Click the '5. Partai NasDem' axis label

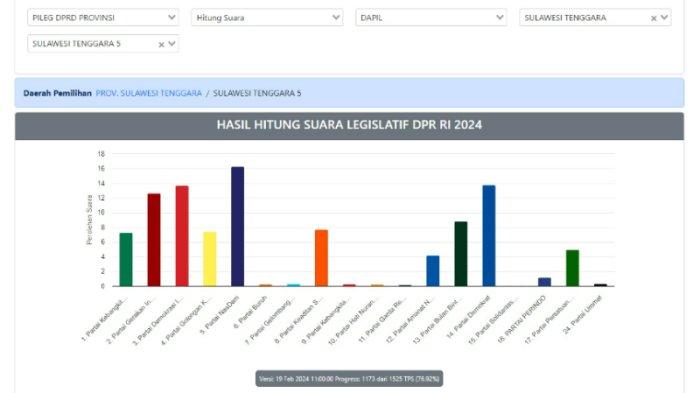tap(219, 315)
